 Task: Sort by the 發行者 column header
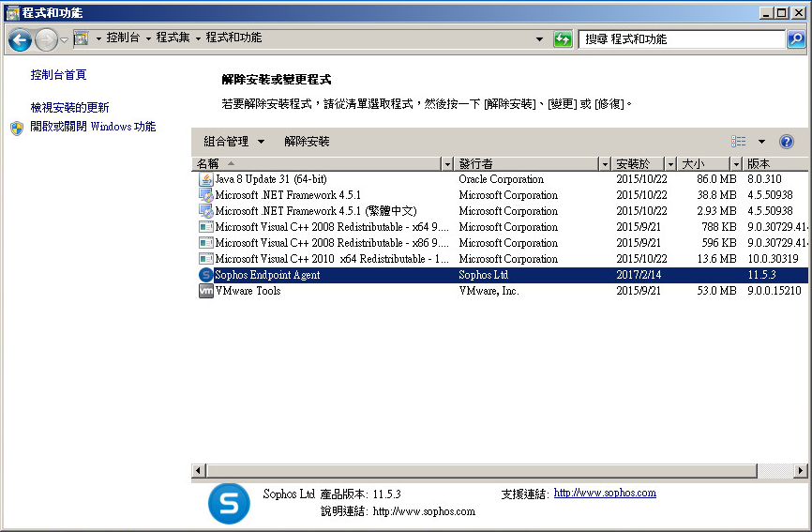point(527,163)
